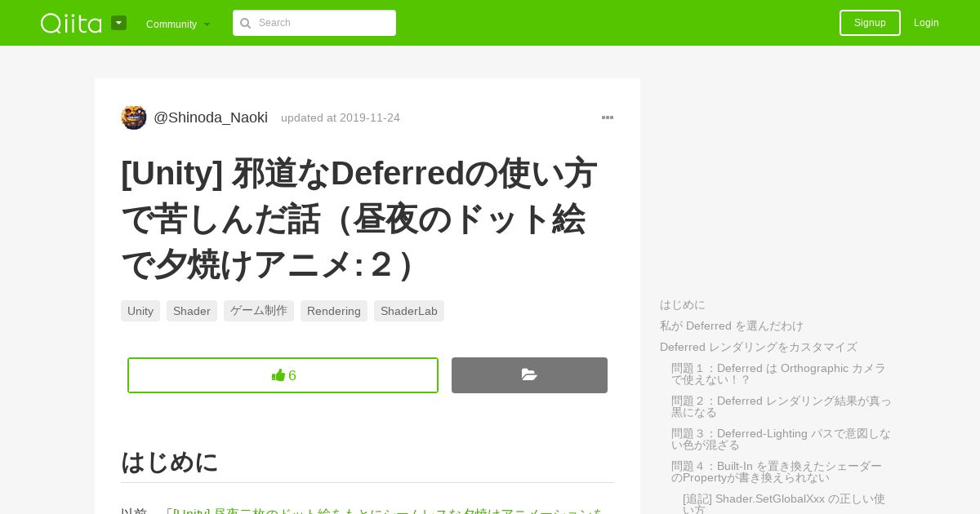This screenshot has height=514, width=980.
Task: Select the Rendering tag
Action: (x=334, y=311)
